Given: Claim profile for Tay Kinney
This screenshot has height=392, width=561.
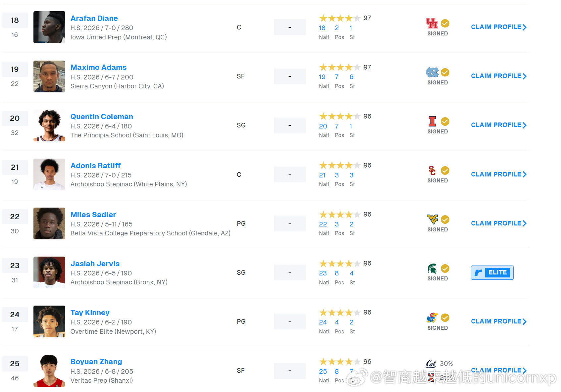Looking at the screenshot, I should point(499,321).
